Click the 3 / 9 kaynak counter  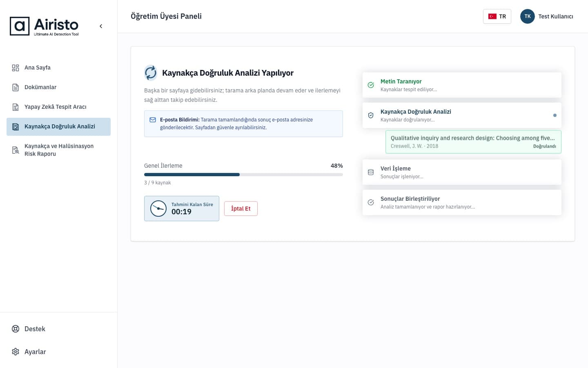(158, 183)
